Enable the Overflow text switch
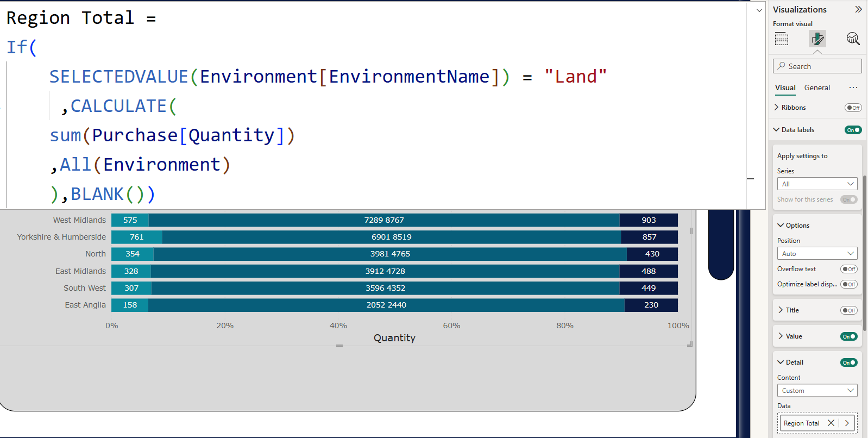This screenshot has width=868, height=438. tap(849, 269)
